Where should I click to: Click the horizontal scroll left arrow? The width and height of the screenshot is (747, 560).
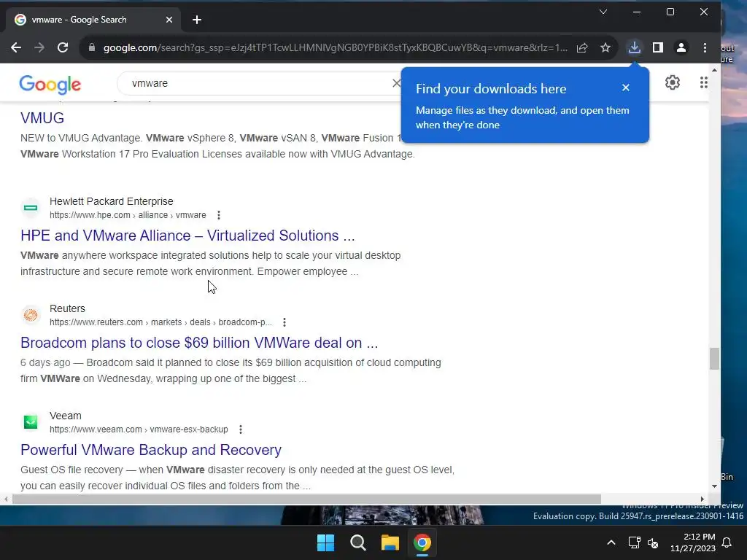pos(6,499)
